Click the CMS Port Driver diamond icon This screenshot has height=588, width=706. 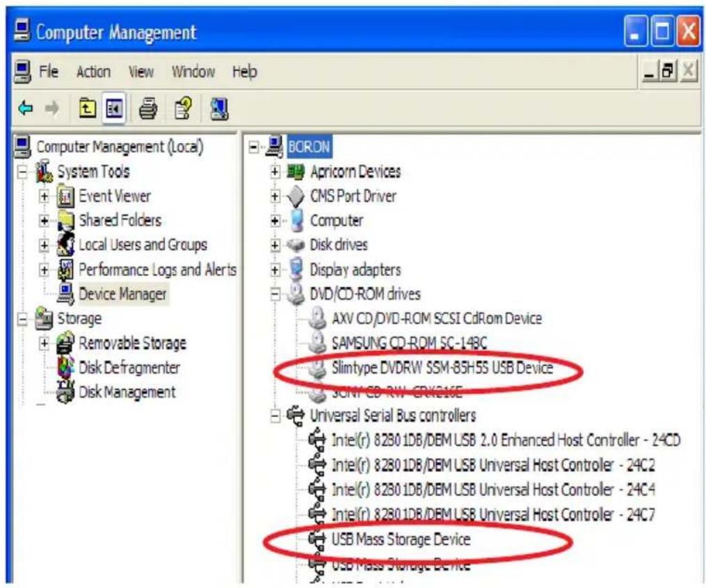pyautogui.click(x=296, y=196)
